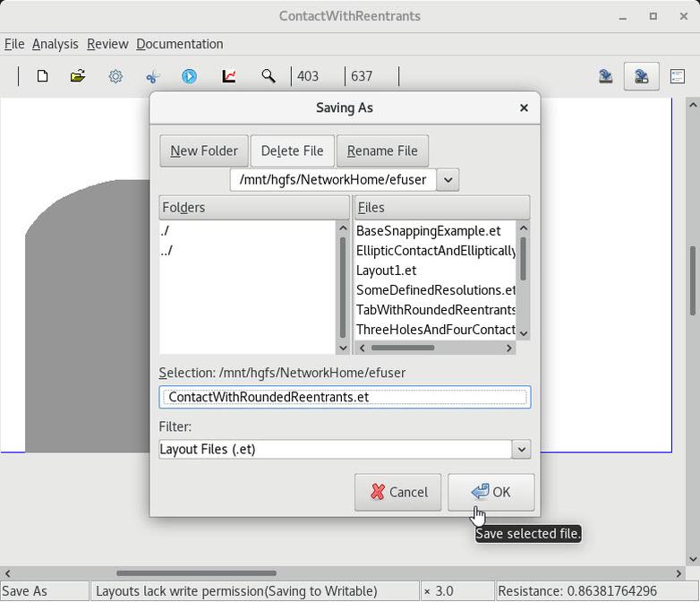This screenshot has height=602, width=700.
Task: Open the Layout Files filter dropdown
Action: (520, 449)
